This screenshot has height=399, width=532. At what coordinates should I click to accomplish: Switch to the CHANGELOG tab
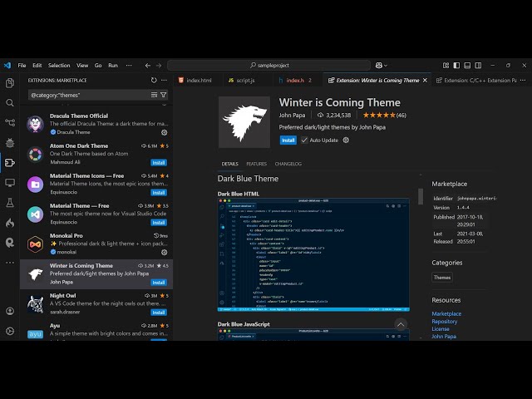click(288, 164)
